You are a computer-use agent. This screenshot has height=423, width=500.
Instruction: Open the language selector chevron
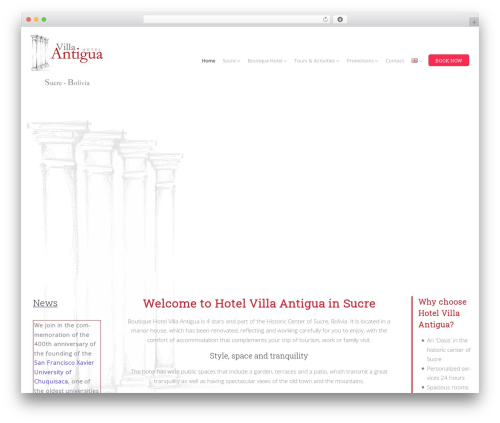pos(421,61)
